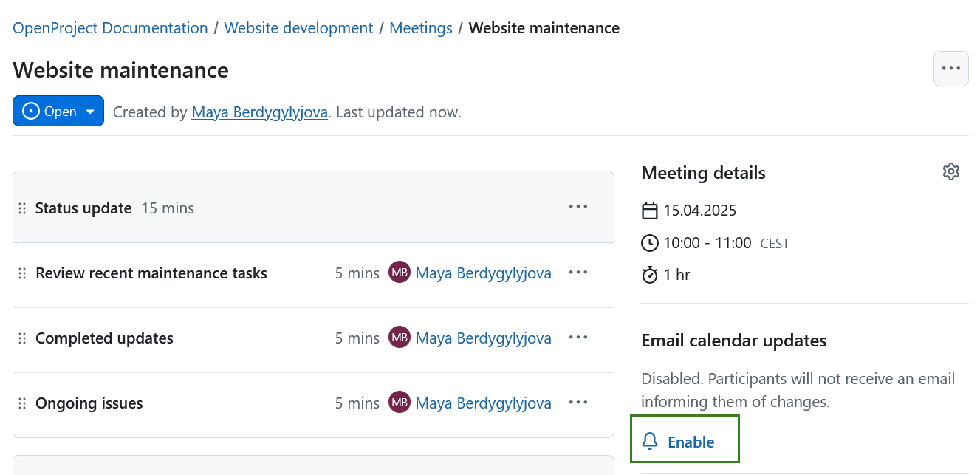This screenshot has width=980, height=475.
Task: Click the timer icon next to the 1 hr duration
Action: [649, 274]
